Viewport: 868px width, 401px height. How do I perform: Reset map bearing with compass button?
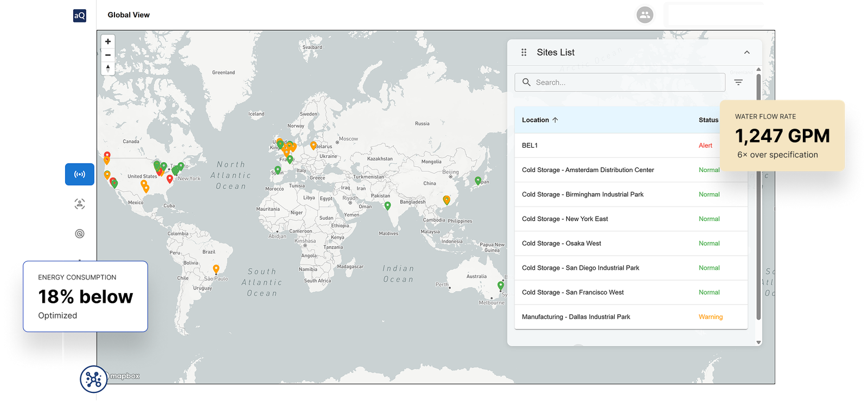pos(108,68)
